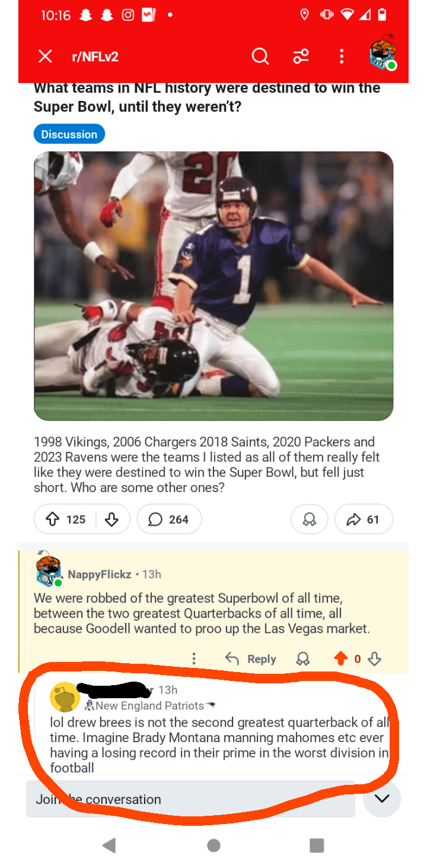Select the Discussion flair tag

69,134
